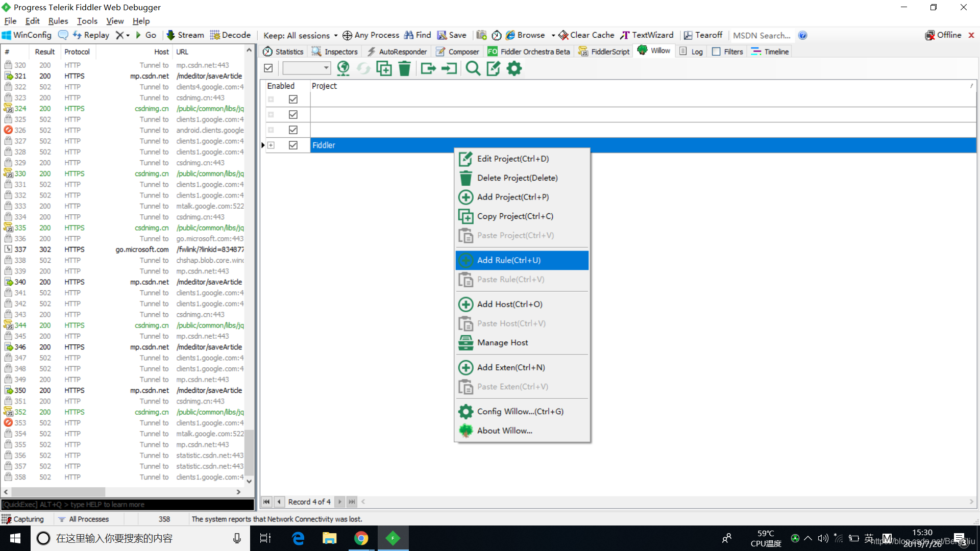Click the export arrow icon in Willow toolbar
980x551 pixels.
tap(428, 68)
